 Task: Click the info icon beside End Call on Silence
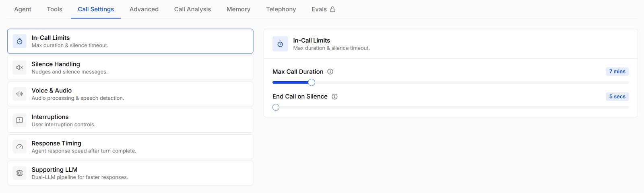click(x=334, y=96)
